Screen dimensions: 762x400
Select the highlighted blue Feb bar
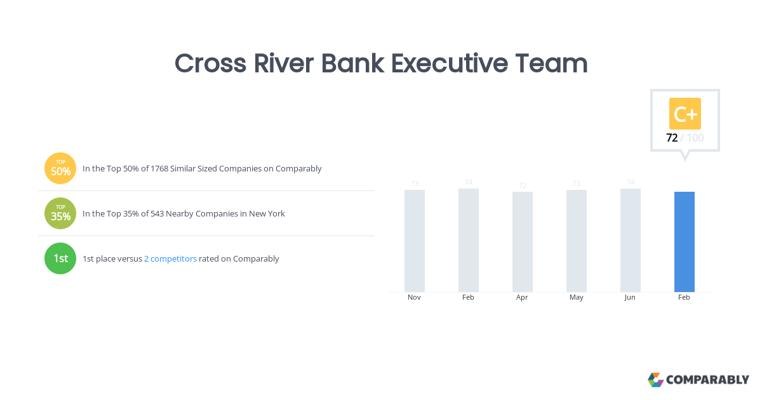pos(684,241)
